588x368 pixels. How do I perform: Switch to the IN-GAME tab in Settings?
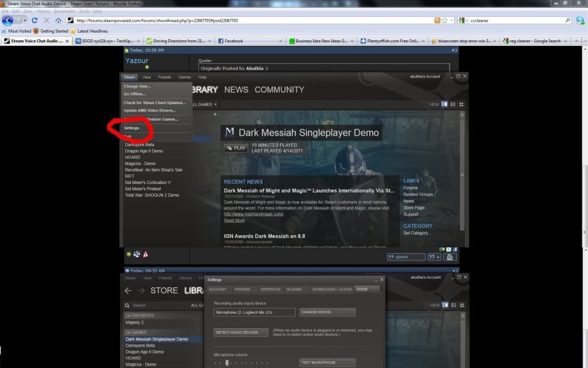pos(294,289)
